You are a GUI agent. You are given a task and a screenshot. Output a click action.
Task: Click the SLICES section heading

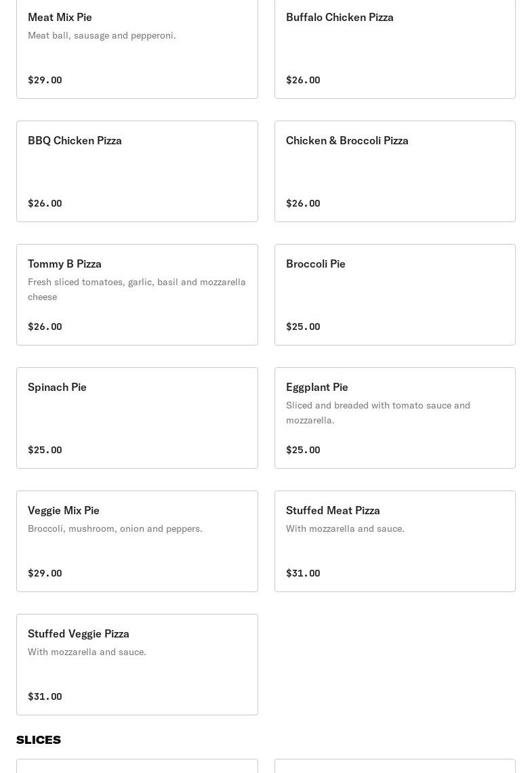point(39,740)
